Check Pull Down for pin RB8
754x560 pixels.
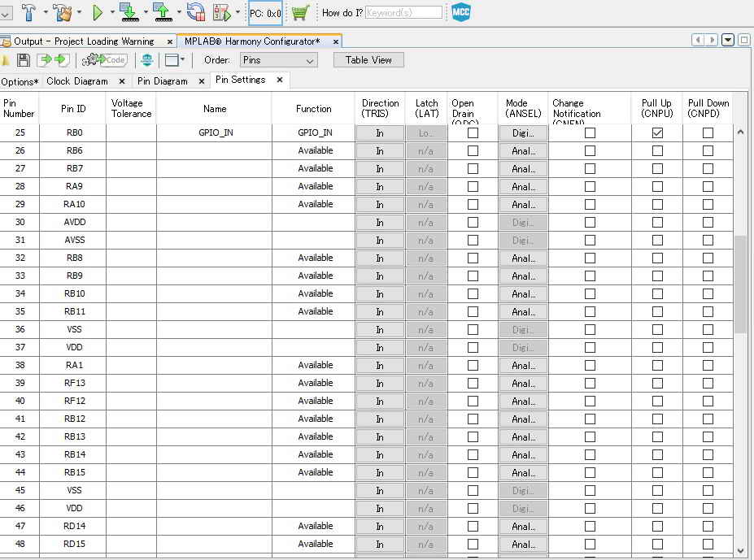coord(708,258)
